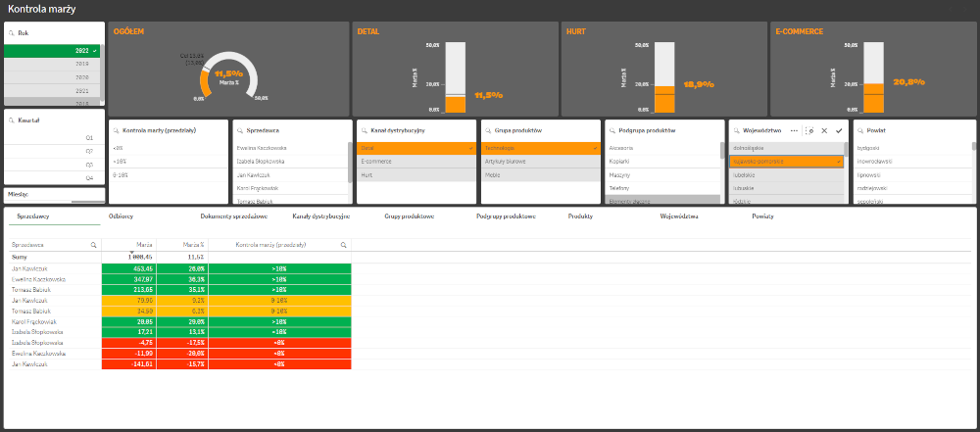The image size is (980, 432).
Task: Choose the <0% margin range filter
Action: (x=168, y=148)
